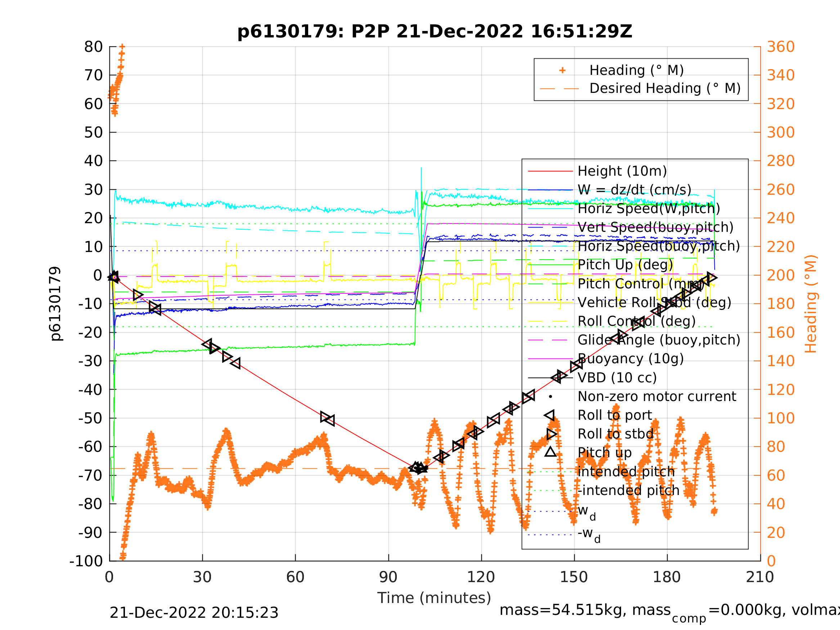The image size is (840, 630).
Task: Click the orange Heading (°M) right axis label
Action: coord(811,304)
